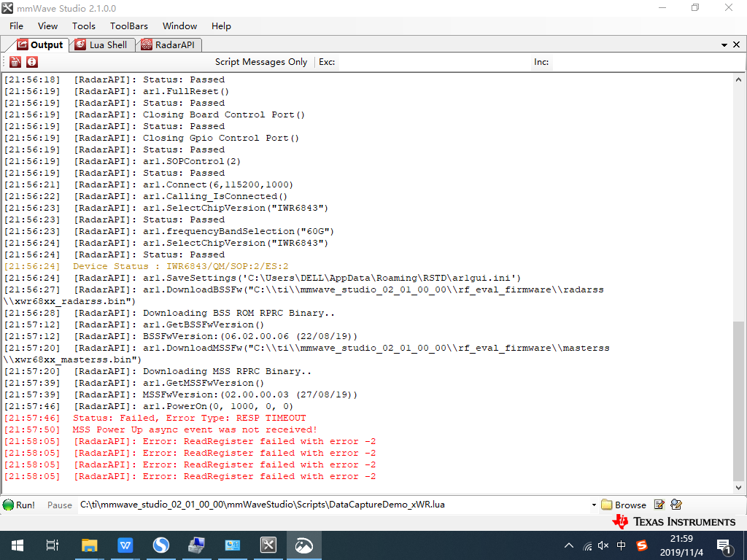Close the output panel with the X

pyautogui.click(x=737, y=44)
